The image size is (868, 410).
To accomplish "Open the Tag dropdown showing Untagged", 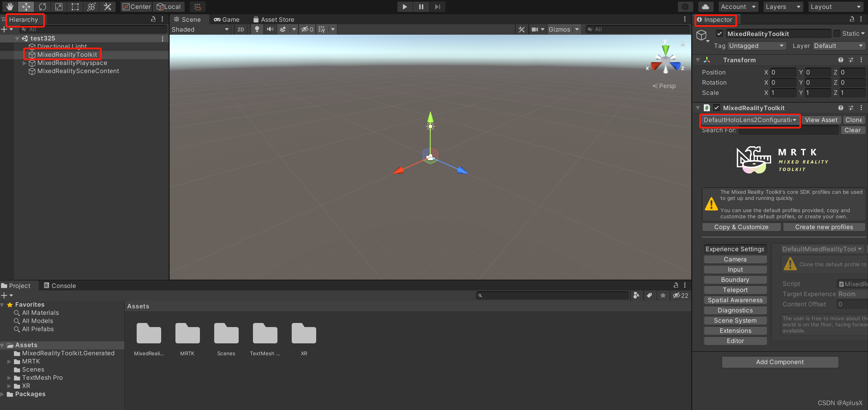I will (757, 46).
